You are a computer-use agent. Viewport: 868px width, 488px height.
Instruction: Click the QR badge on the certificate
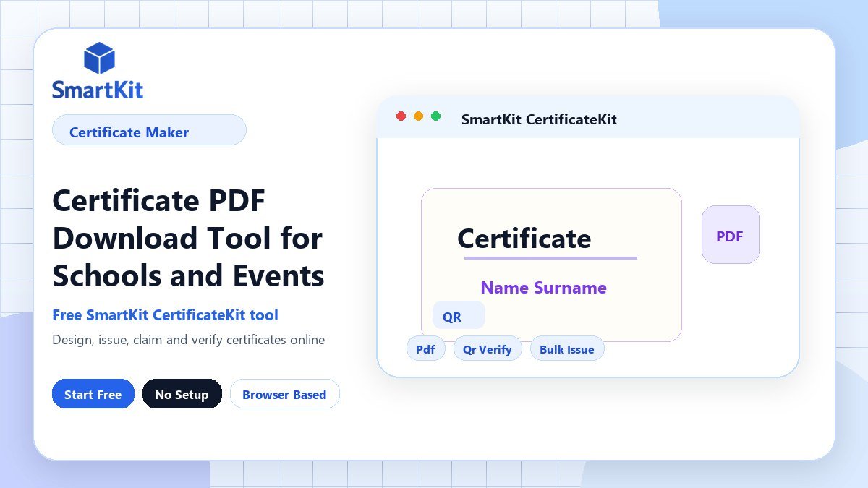(x=459, y=316)
